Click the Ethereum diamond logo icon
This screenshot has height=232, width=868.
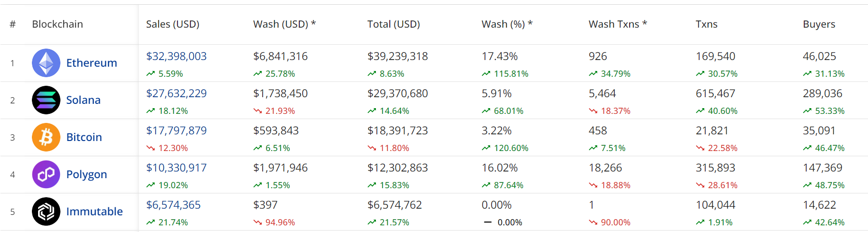[46, 63]
